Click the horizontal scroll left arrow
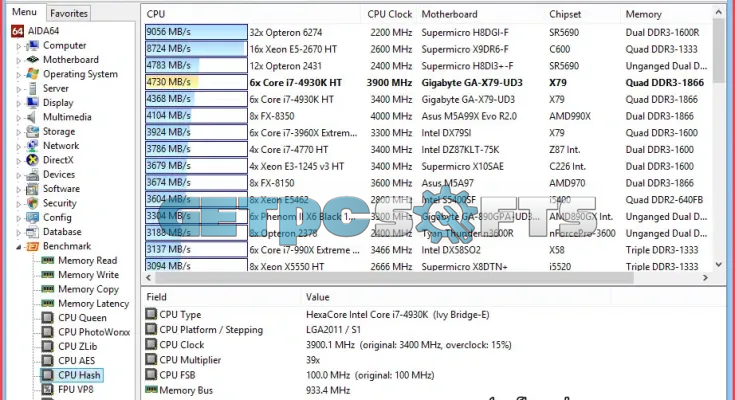Viewport: 735px width, 400px height. [149, 278]
